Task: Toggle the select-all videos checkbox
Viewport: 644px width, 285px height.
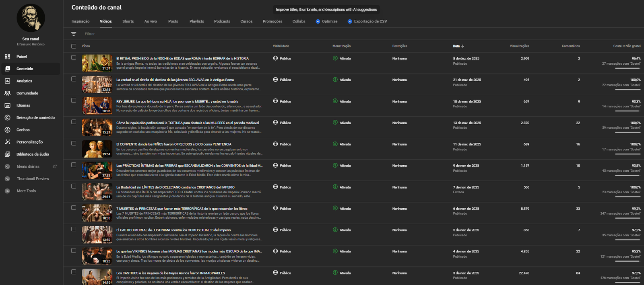Action: 74,46
